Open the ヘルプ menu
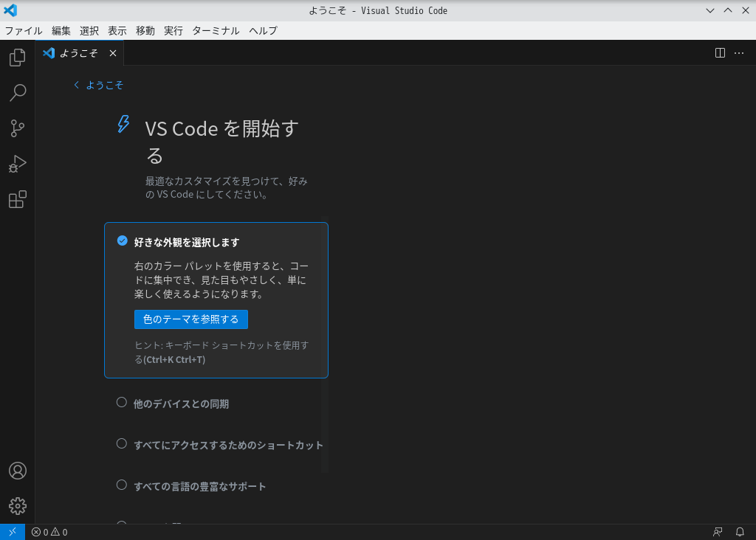This screenshot has height=540, width=756. (x=264, y=31)
